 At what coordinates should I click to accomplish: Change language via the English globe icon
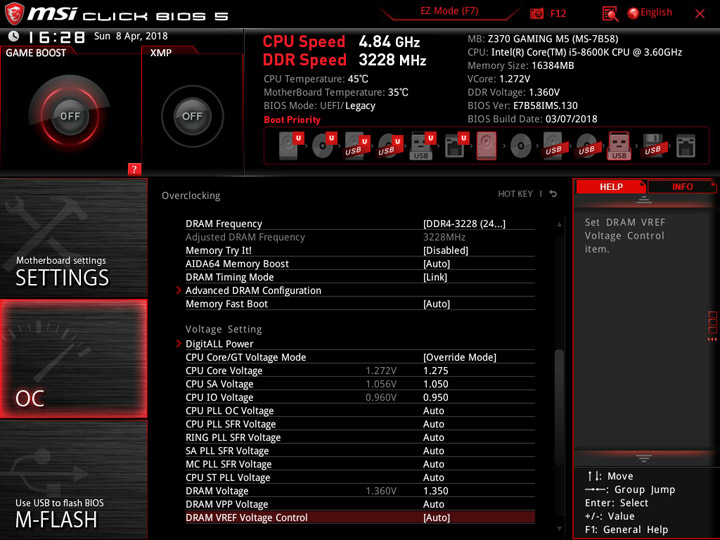[x=633, y=13]
